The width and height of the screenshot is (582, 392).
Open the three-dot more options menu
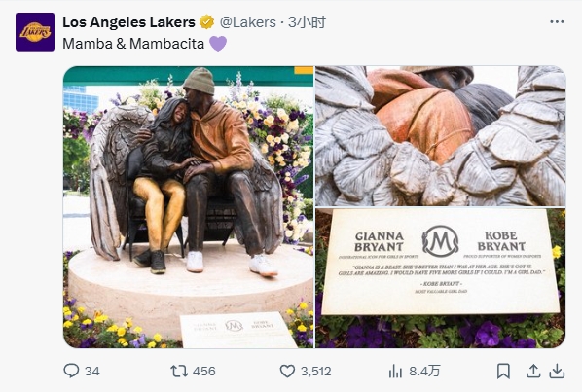point(557,22)
